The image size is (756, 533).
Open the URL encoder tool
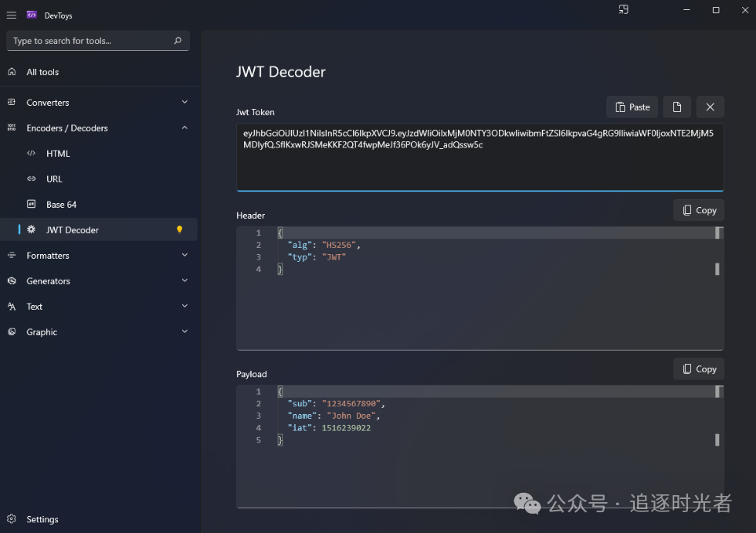click(x=54, y=179)
